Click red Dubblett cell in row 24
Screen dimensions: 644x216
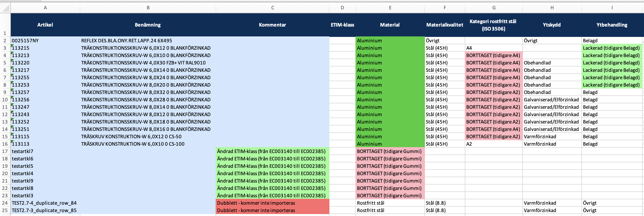click(x=273, y=203)
